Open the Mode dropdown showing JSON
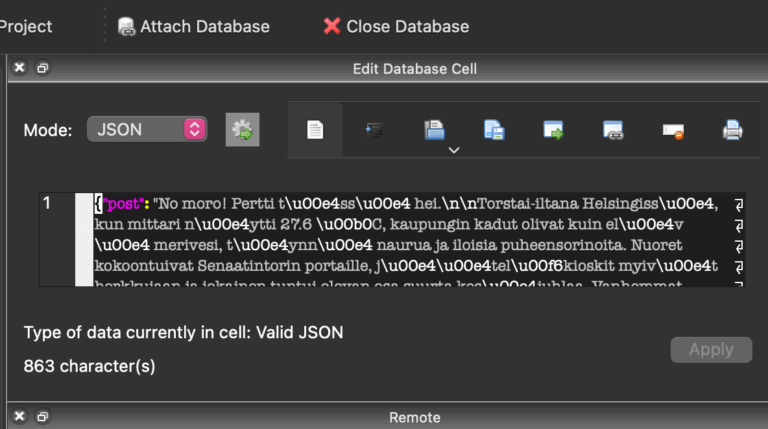 (x=146, y=129)
